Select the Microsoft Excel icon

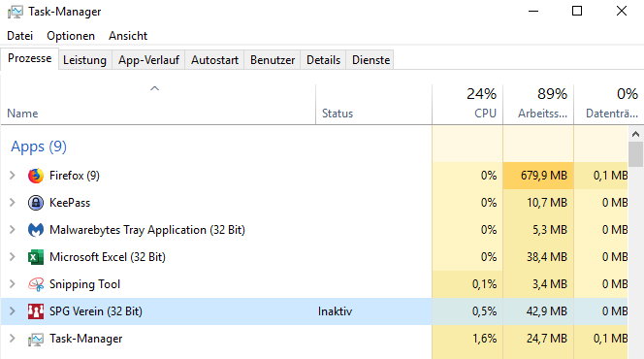point(36,257)
